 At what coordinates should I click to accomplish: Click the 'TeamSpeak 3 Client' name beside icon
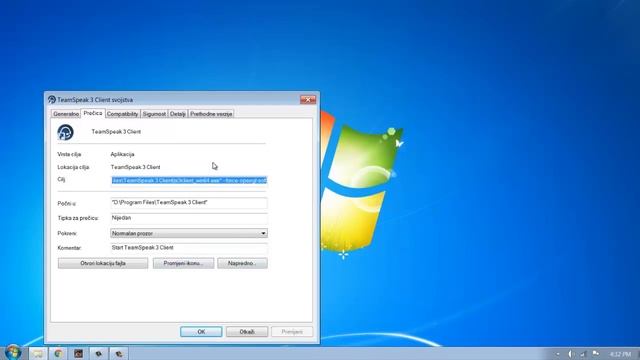116,132
